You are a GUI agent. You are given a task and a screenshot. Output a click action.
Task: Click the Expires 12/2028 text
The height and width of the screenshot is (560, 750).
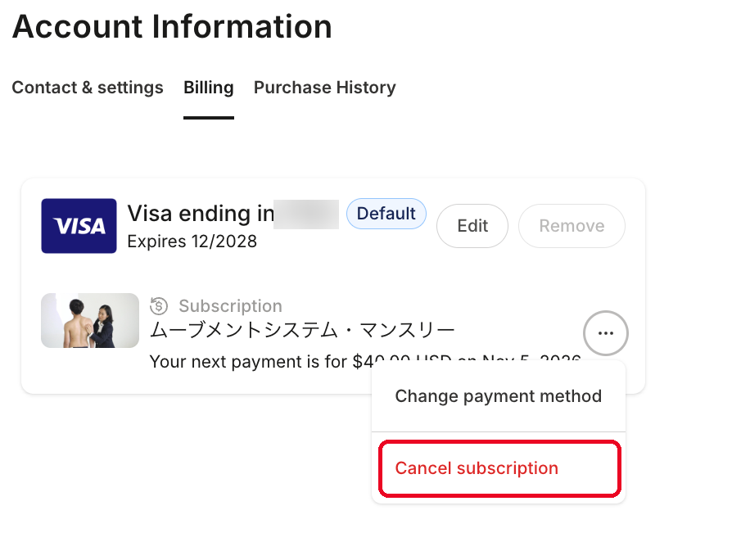pyautogui.click(x=192, y=242)
